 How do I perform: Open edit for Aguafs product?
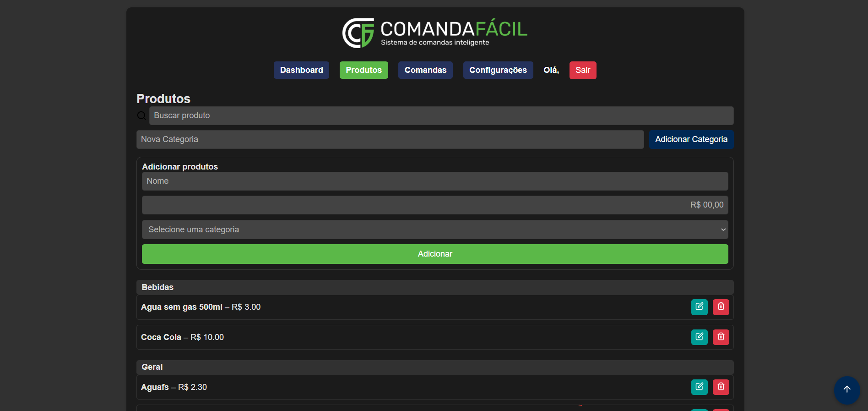[699, 387]
